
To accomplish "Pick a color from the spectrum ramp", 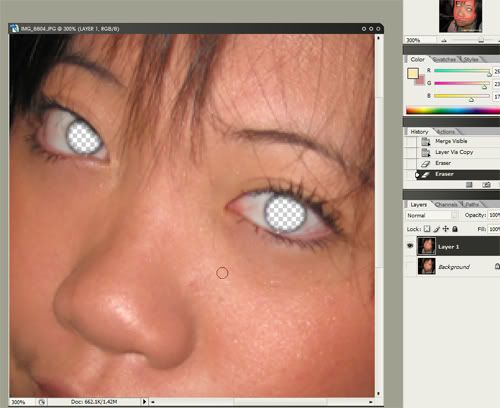I will point(453,110).
